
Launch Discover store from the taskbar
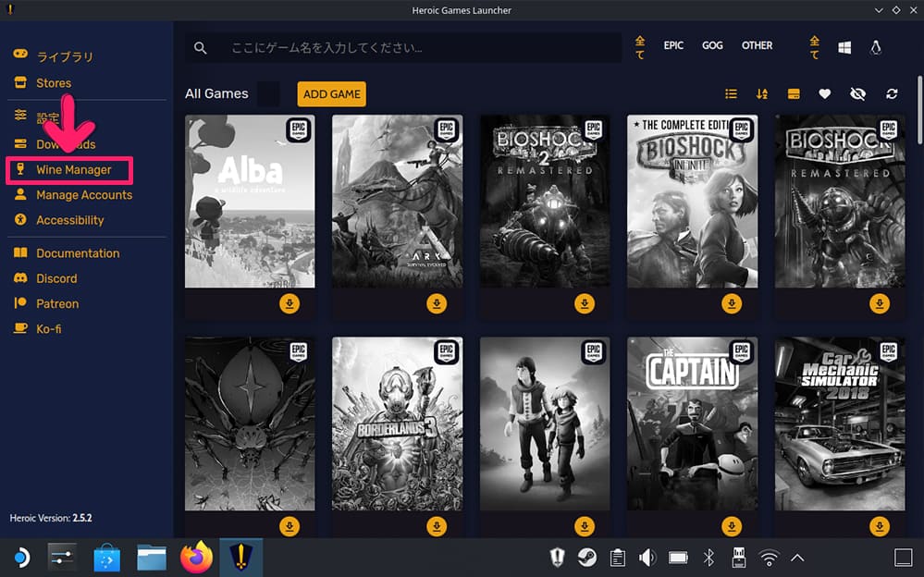[106, 558]
